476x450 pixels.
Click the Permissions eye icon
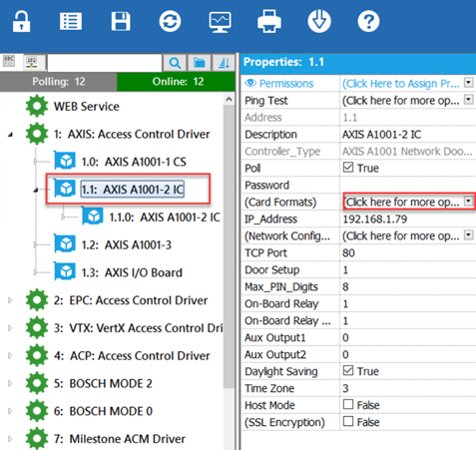pos(250,83)
